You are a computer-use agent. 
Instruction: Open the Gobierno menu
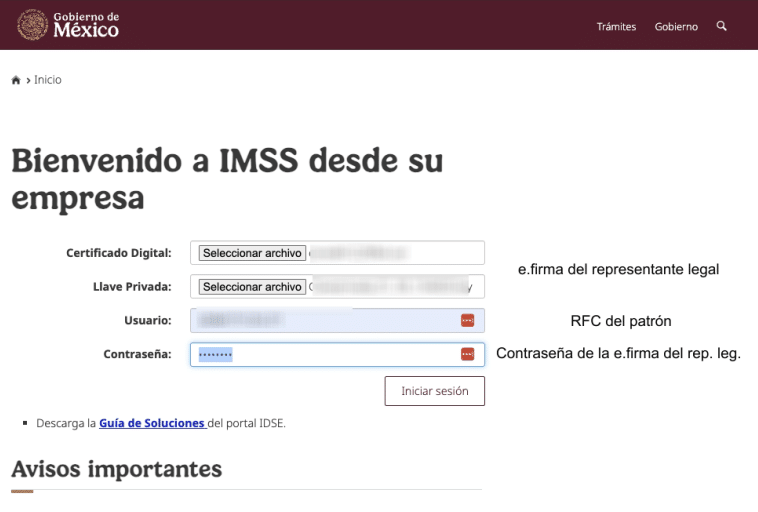coord(676,27)
